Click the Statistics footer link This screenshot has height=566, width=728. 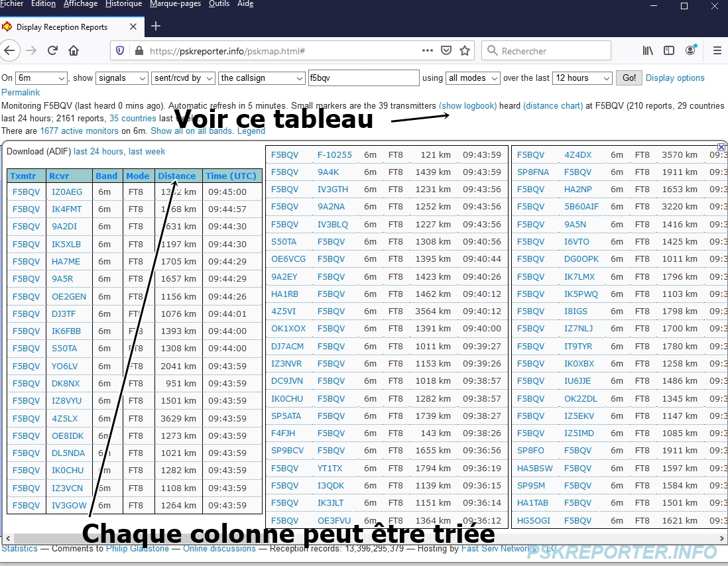(x=19, y=548)
